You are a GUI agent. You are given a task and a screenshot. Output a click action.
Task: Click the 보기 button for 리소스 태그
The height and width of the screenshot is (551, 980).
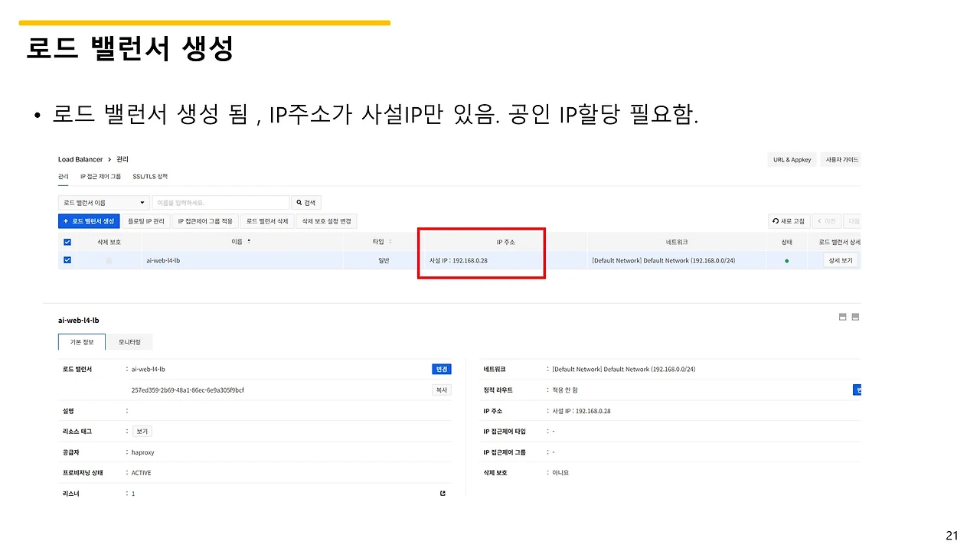142,432
